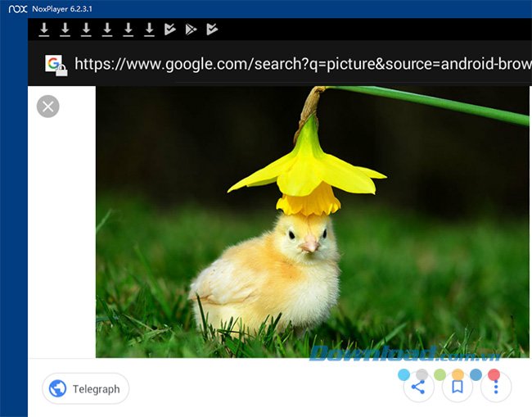Tap the first Play Store notification icon
This screenshot has height=417, width=532.
170,29
